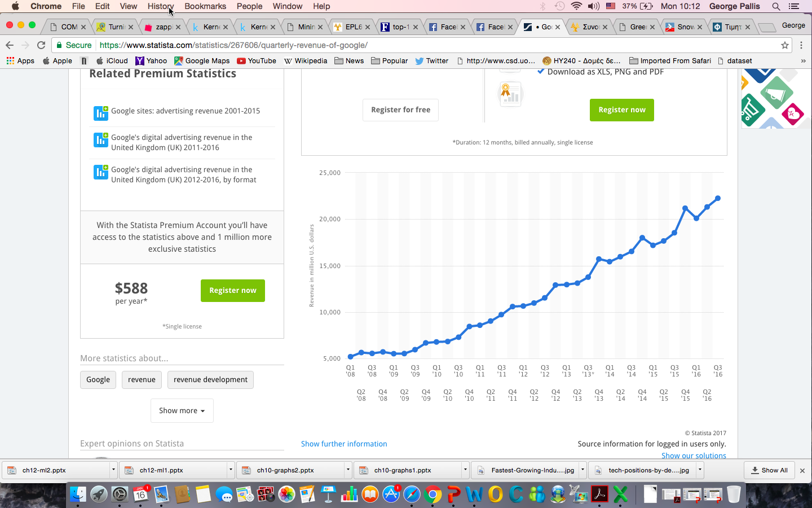812x508 pixels.
Task: Open the Google Maps bookmark
Action: click(x=202, y=61)
